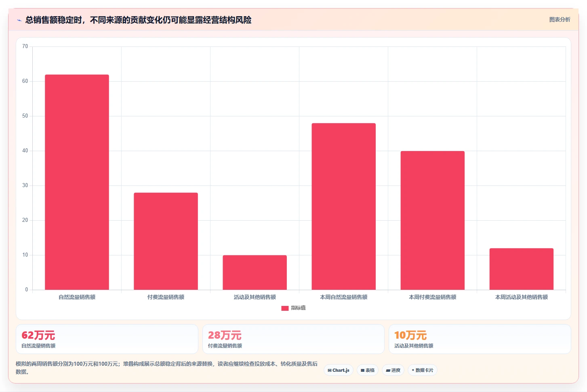Click the chart title about 总销售额稳定时
587x392 pixels.
coord(138,20)
